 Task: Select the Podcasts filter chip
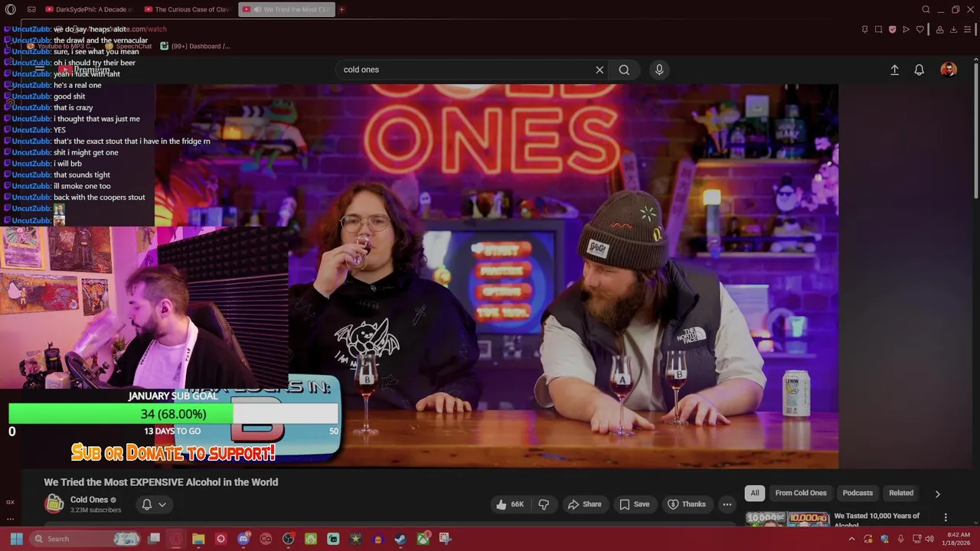[857, 493]
